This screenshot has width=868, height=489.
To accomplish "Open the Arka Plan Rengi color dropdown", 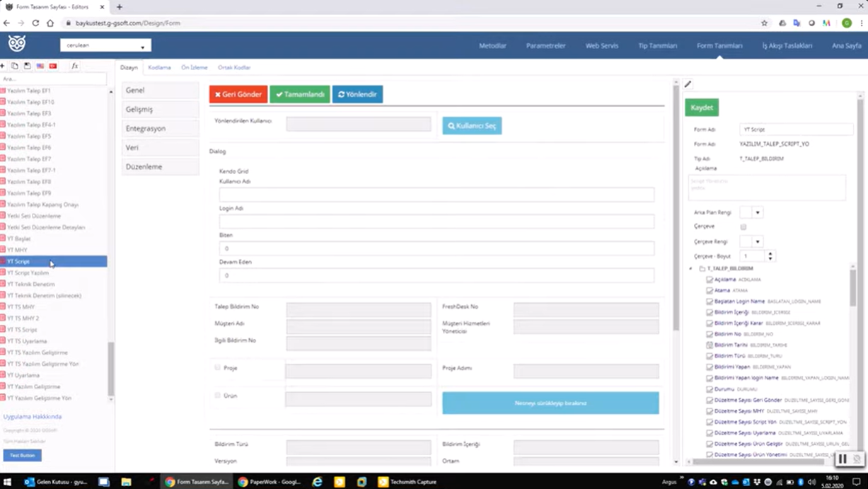I will [x=758, y=212].
